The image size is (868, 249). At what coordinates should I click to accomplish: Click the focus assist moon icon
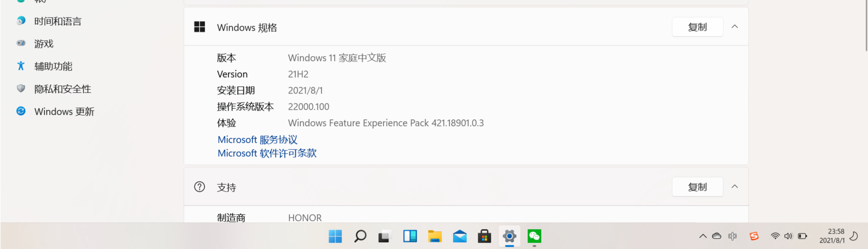854,236
